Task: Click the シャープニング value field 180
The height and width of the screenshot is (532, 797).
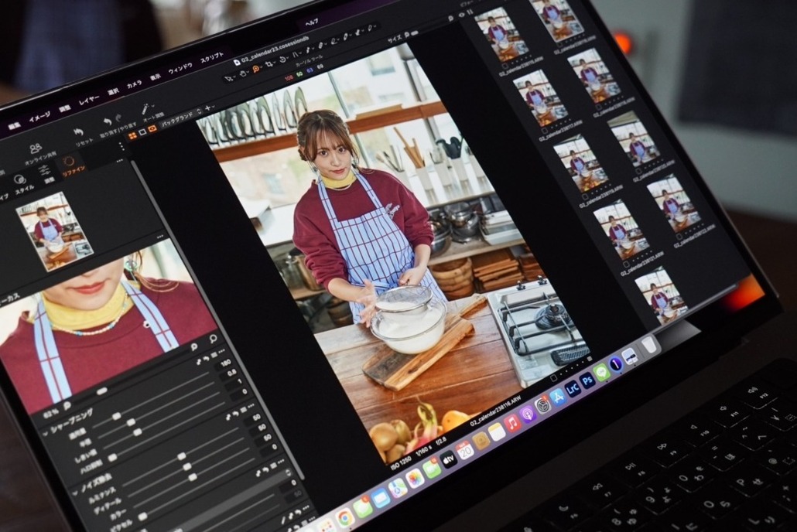Action: coord(224,363)
